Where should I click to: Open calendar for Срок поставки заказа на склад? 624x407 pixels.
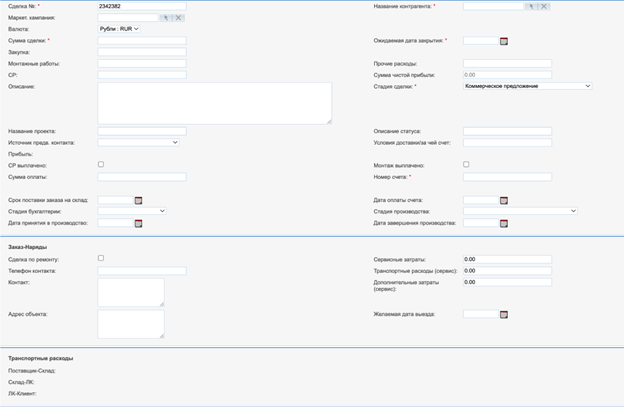click(x=138, y=200)
